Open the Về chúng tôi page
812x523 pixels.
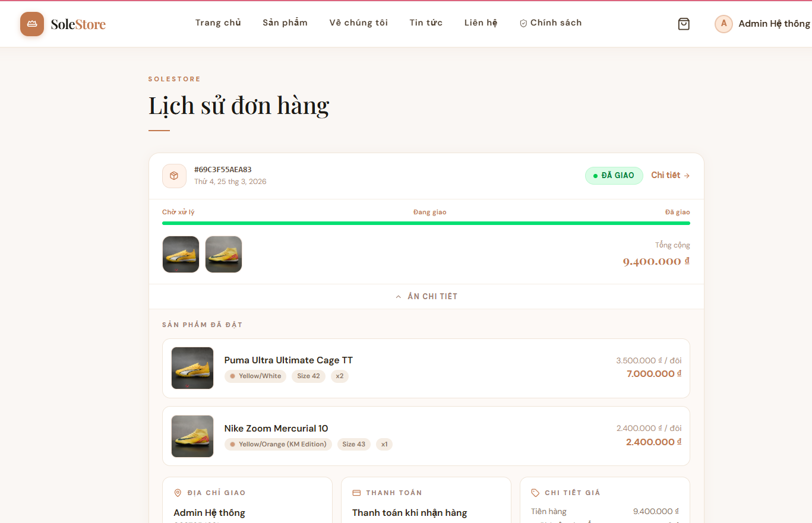(x=359, y=23)
